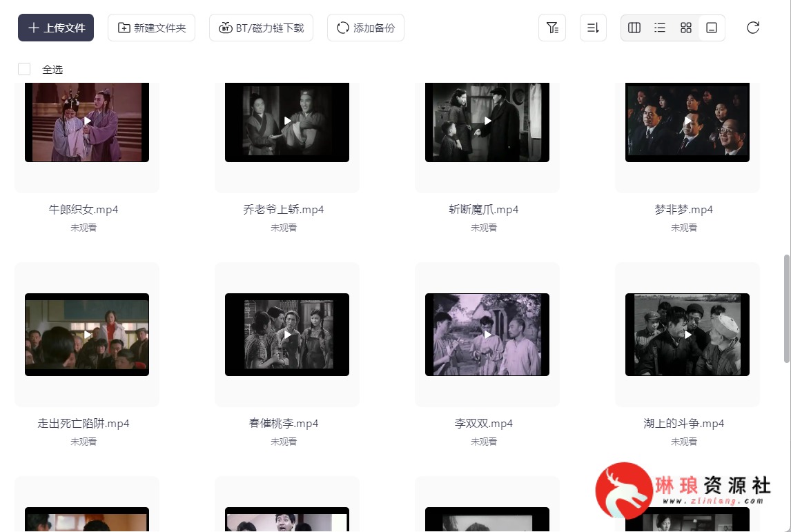Click 未观看 status under 梦非梦.mp4
The width and height of the screenshot is (791, 532).
click(684, 228)
